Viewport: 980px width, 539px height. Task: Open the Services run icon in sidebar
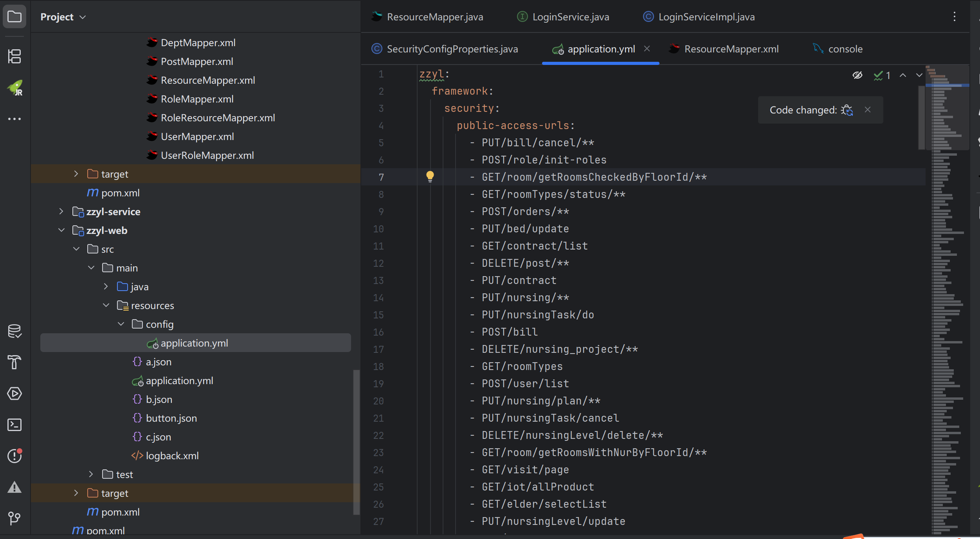[14, 393]
